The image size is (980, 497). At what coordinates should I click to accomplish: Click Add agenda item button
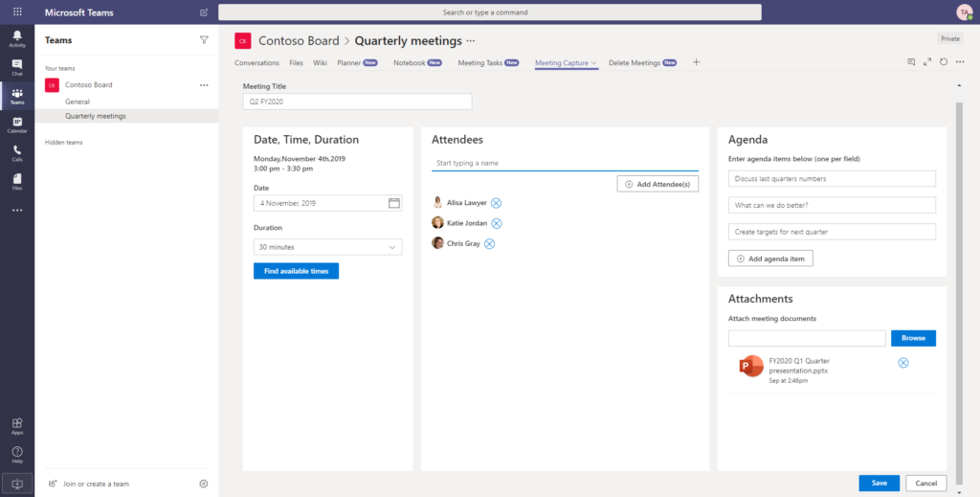tap(770, 259)
